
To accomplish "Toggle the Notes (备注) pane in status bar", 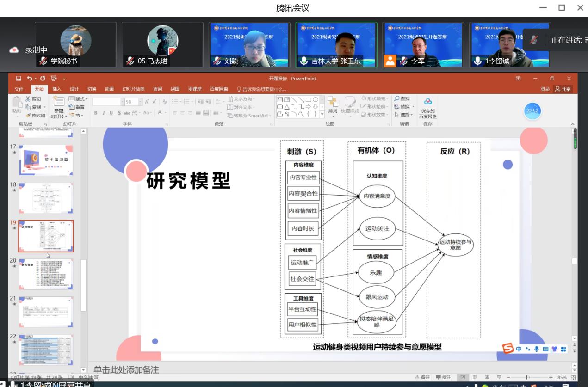I will click(423, 377).
